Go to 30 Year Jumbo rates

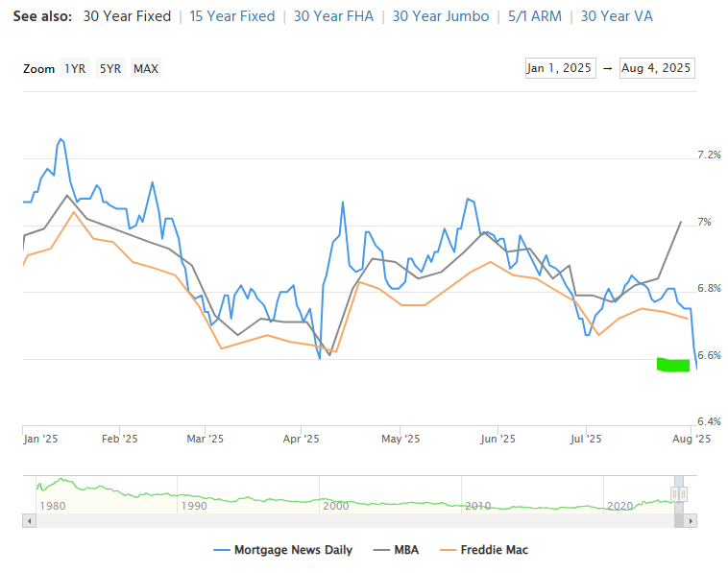pyautogui.click(x=440, y=16)
